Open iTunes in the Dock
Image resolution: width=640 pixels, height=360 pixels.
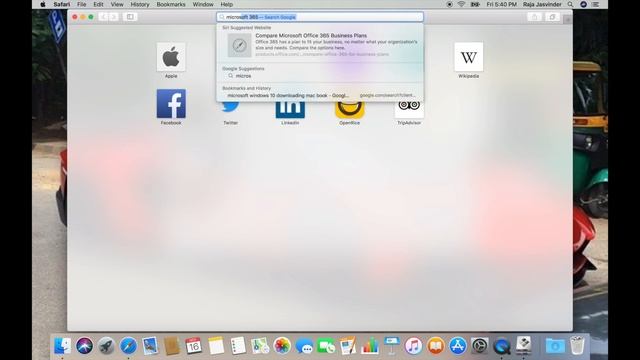click(413, 346)
